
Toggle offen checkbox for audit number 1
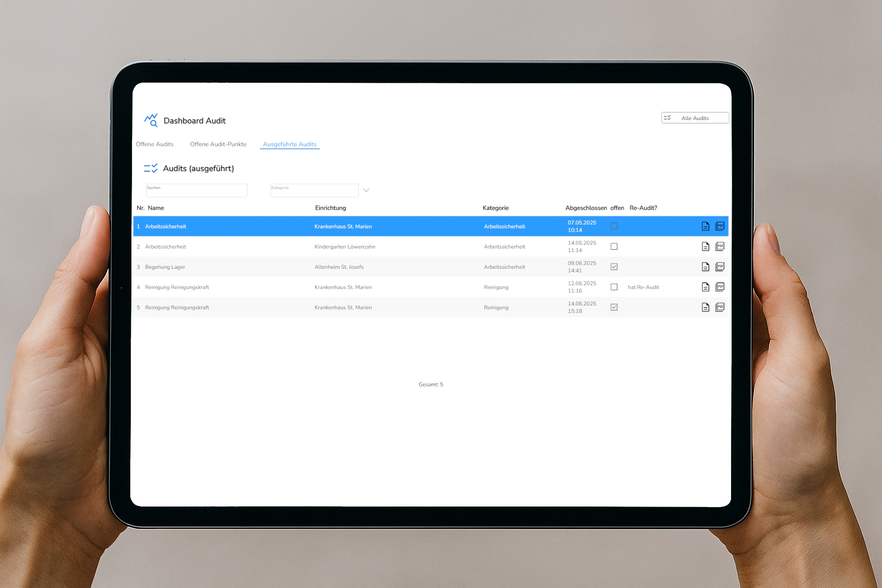coord(614,226)
